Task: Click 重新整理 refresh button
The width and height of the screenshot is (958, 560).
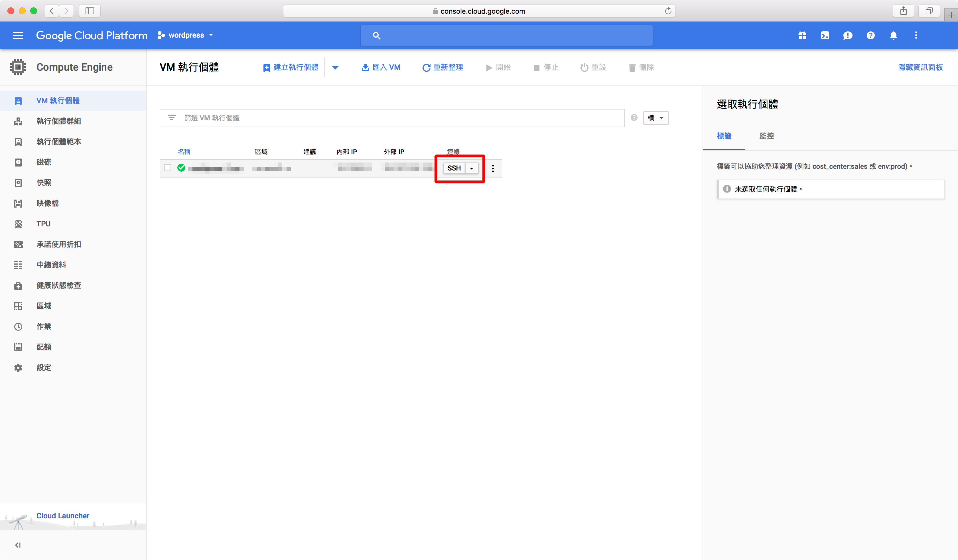Action: point(443,67)
